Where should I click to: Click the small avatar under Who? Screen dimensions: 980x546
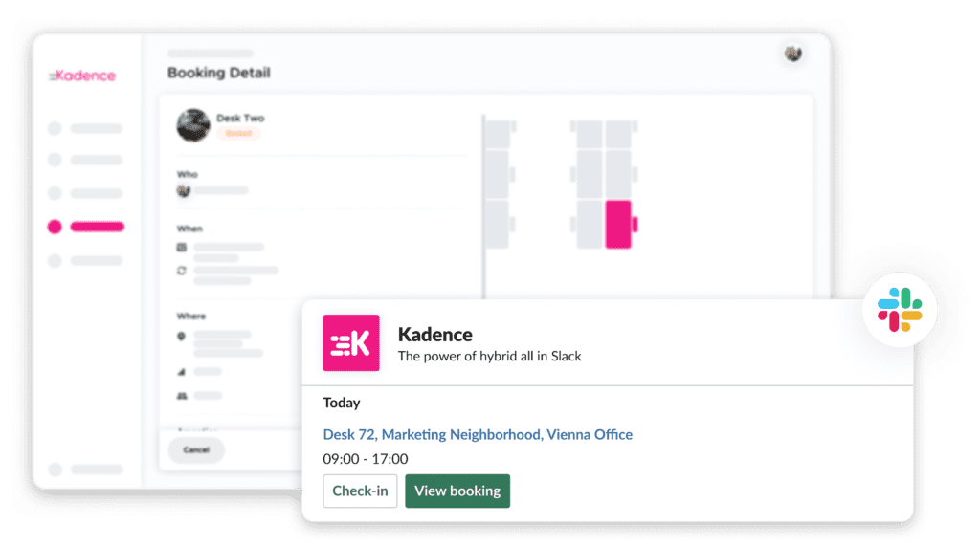(183, 190)
